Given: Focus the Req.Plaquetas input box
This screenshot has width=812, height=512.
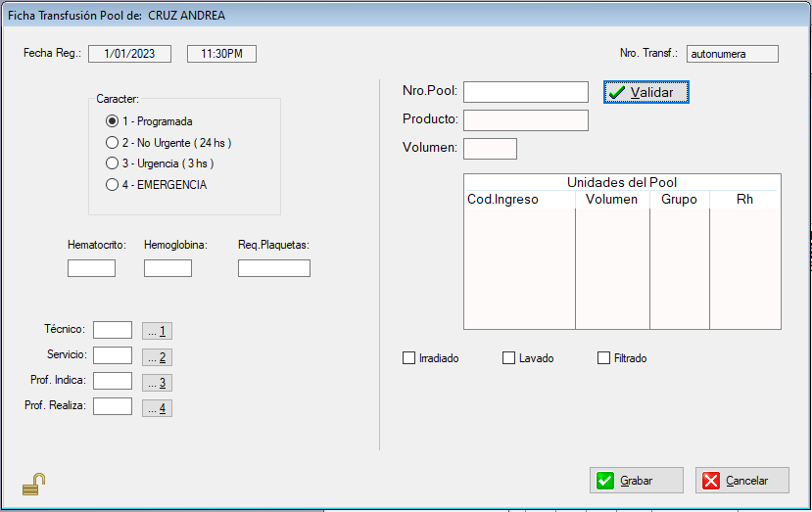Looking at the screenshot, I should point(273,268).
